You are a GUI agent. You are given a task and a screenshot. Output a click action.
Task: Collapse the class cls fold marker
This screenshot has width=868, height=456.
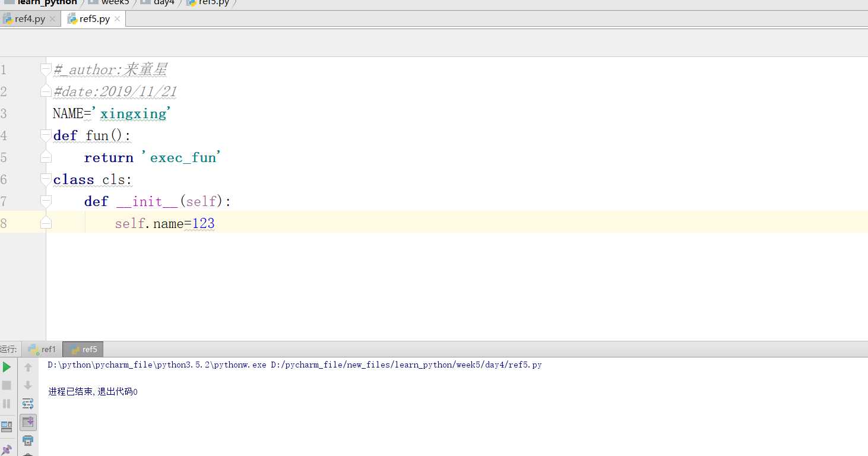(x=46, y=179)
